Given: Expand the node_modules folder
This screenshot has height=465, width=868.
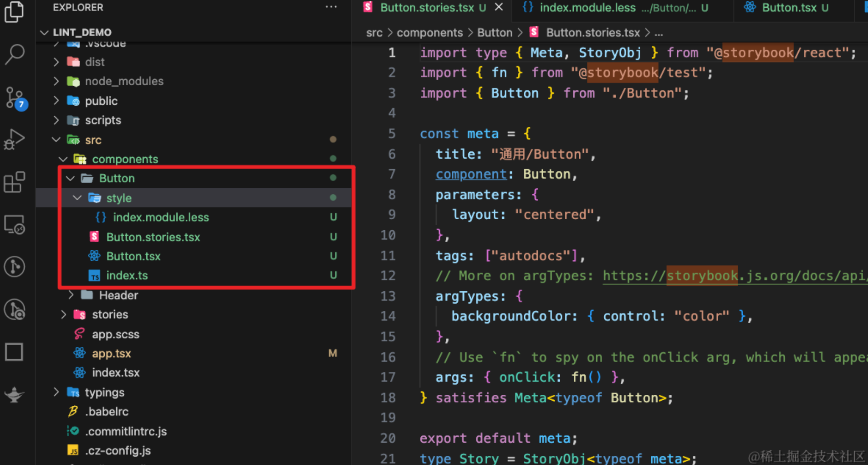Looking at the screenshot, I should pyautogui.click(x=56, y=81).
